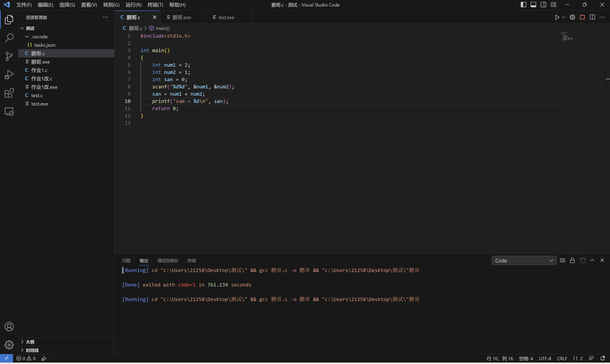Click the debug launch status bar icon

tap(44, 359)
